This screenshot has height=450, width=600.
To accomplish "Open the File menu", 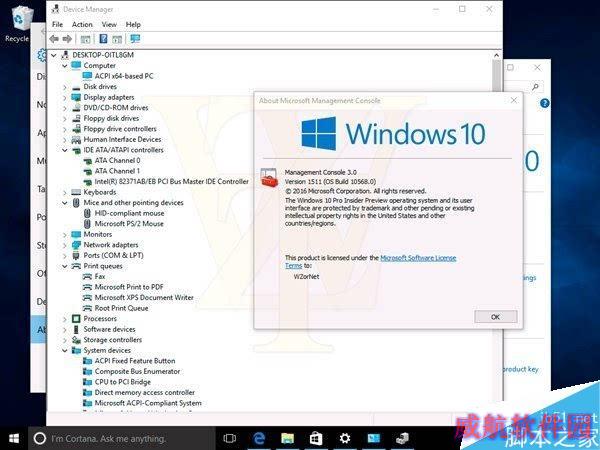I will click(x=57, y=24).
